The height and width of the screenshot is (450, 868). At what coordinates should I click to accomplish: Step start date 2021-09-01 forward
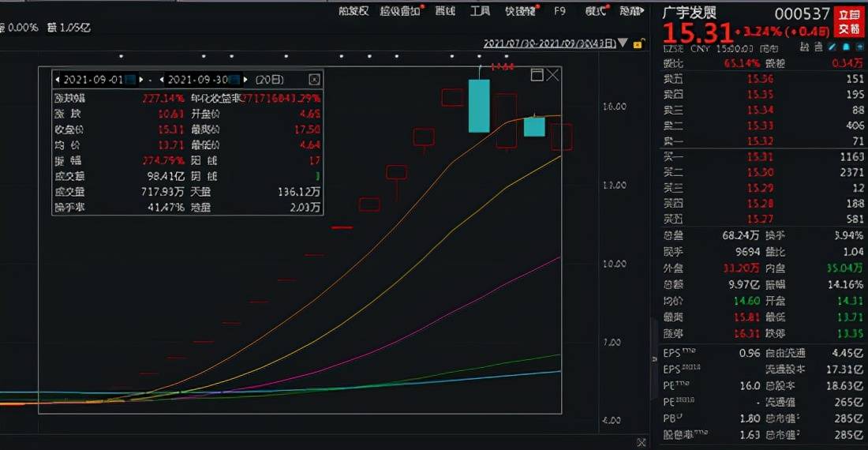151,80
